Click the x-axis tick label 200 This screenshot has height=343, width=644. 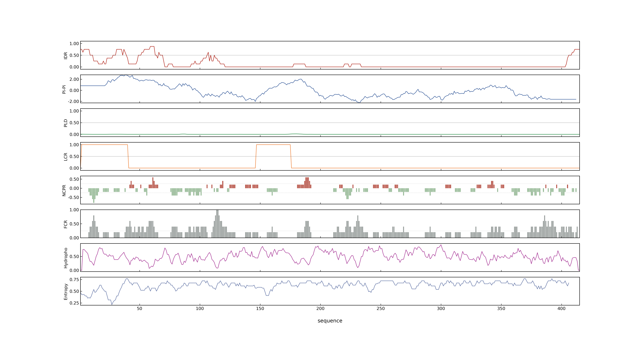320,309
